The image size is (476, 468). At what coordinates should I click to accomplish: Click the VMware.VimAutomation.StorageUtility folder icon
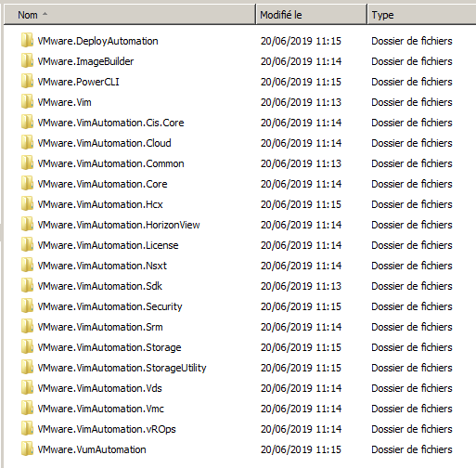[x=27, y=368]
